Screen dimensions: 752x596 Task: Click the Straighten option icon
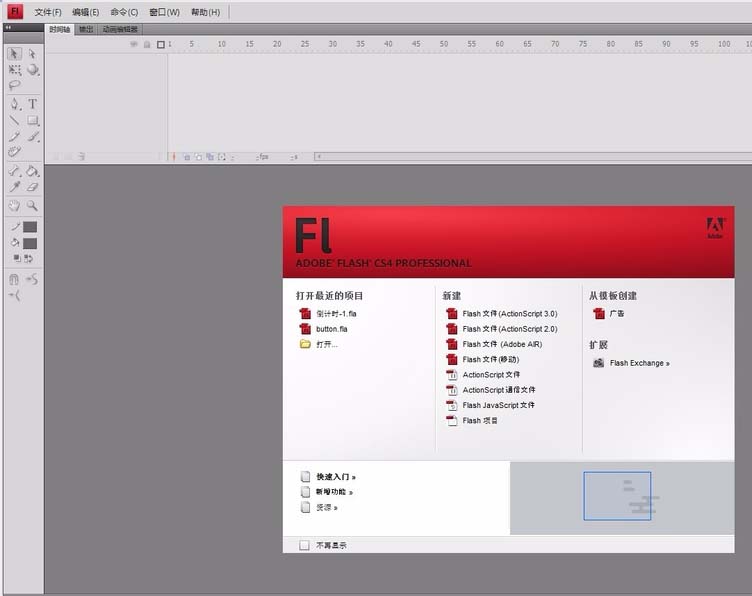[14, 296]
